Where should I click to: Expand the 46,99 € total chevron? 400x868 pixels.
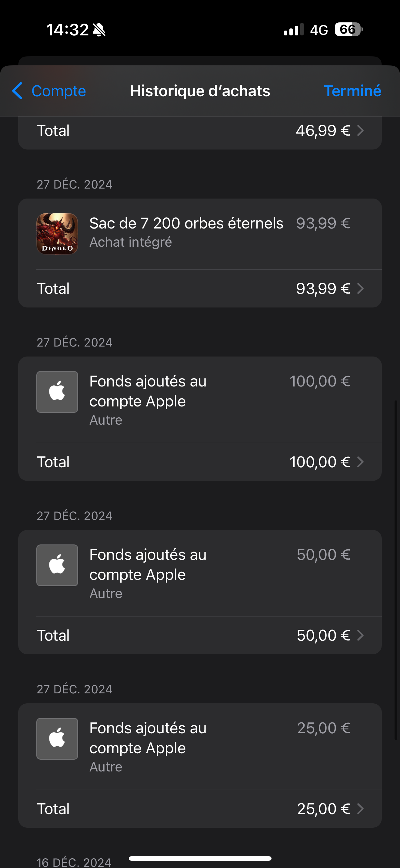[360, 130]
